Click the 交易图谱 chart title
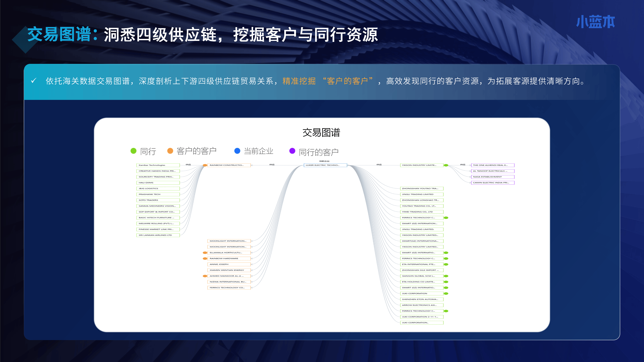Image resolution: width=644 pixels, height=362 pixels. pos(321,132)
